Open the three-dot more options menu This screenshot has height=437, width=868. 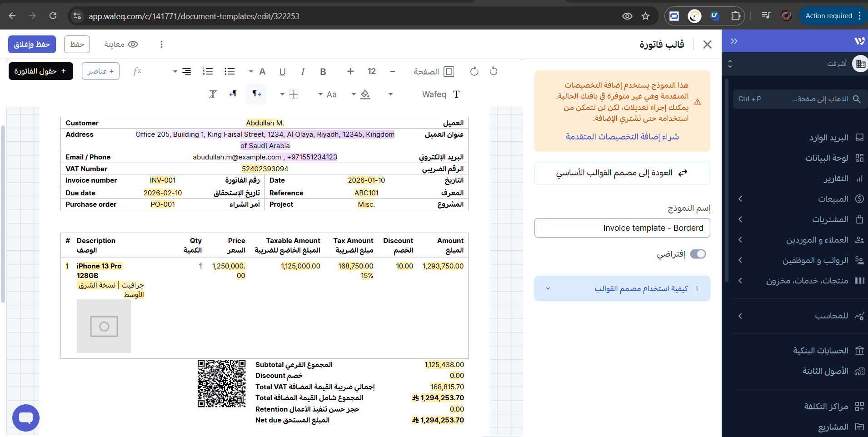coord(161,44)
